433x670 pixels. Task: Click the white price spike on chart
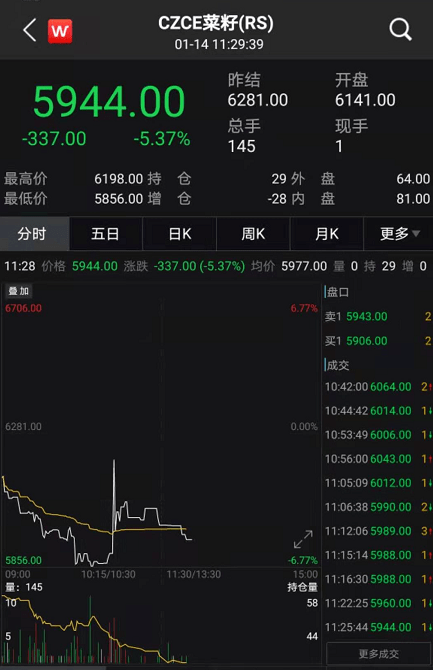point(114,491)
